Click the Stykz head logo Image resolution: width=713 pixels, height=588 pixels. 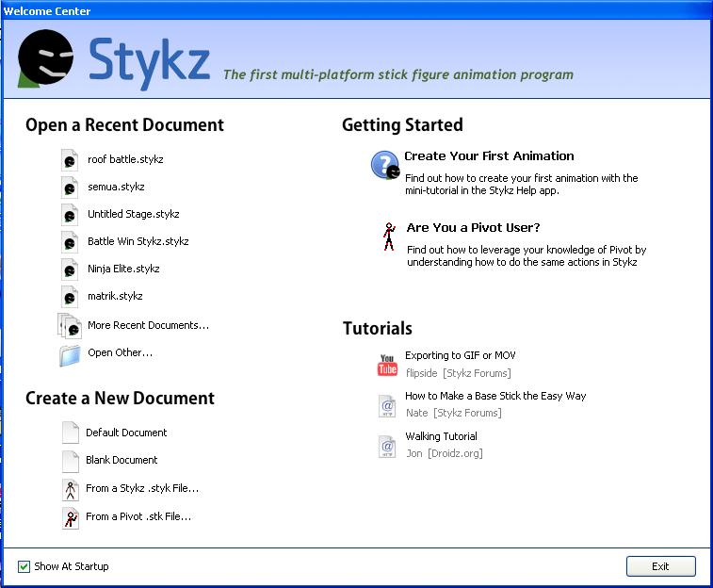click(45, 58)
